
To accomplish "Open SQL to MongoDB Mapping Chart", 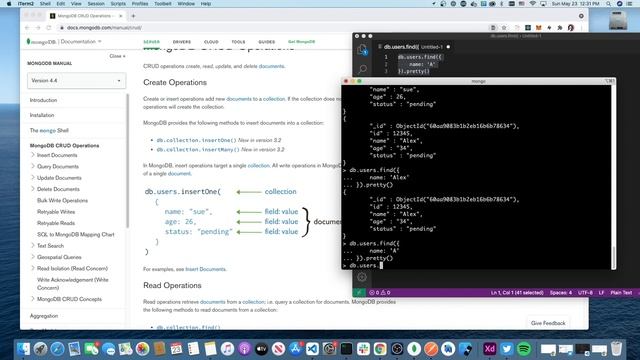I will pyautogui.click(x=76, y=235).
